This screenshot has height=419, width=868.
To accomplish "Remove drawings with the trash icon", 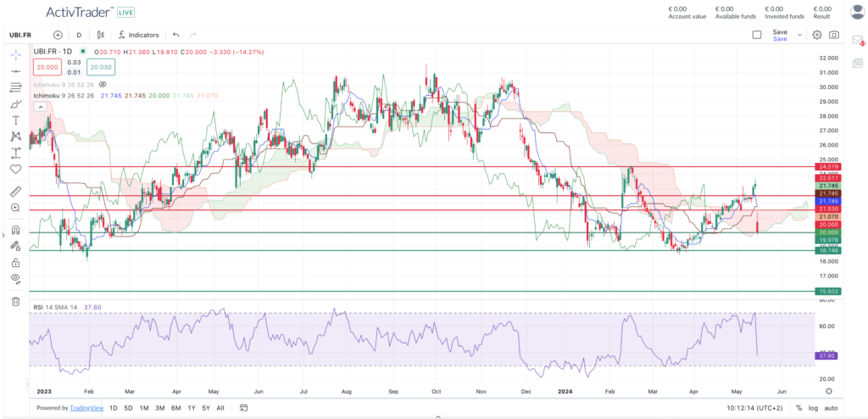I will tap(15, 301).
